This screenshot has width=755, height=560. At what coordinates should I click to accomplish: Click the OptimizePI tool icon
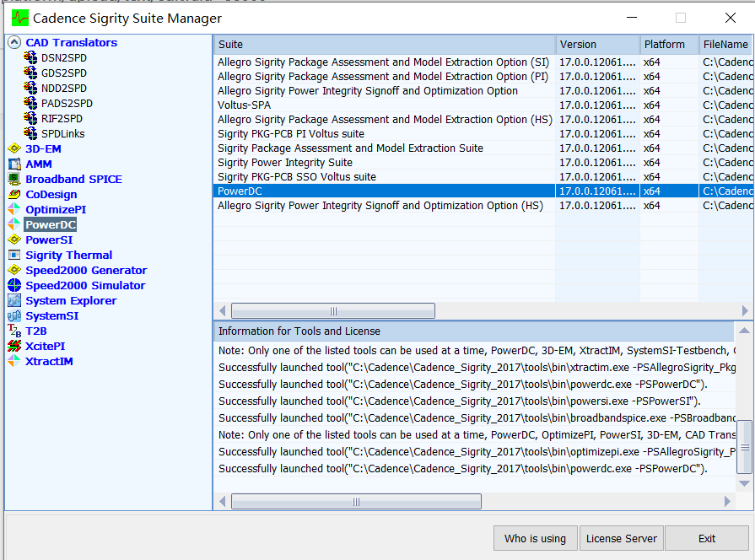point(14,209)
